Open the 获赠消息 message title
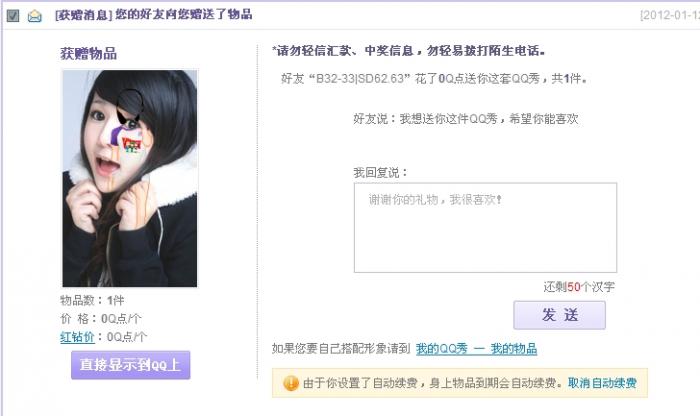Image resolution: width=700 pixels, height=416 pixels. pyautogui.click(x=153, y=14)
